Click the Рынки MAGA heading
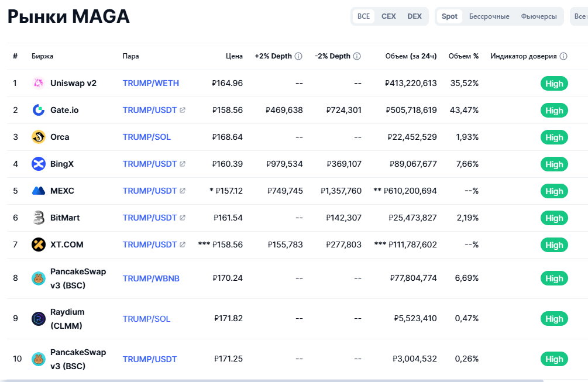This screenshot has width=588, height=382. click(x=68, y=16)
